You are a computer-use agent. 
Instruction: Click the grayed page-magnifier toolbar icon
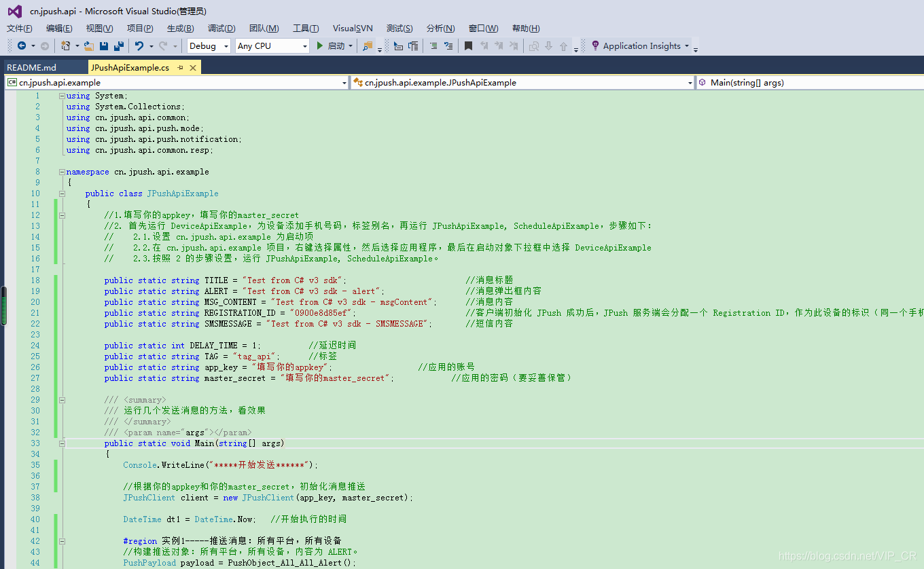[533, 45]
